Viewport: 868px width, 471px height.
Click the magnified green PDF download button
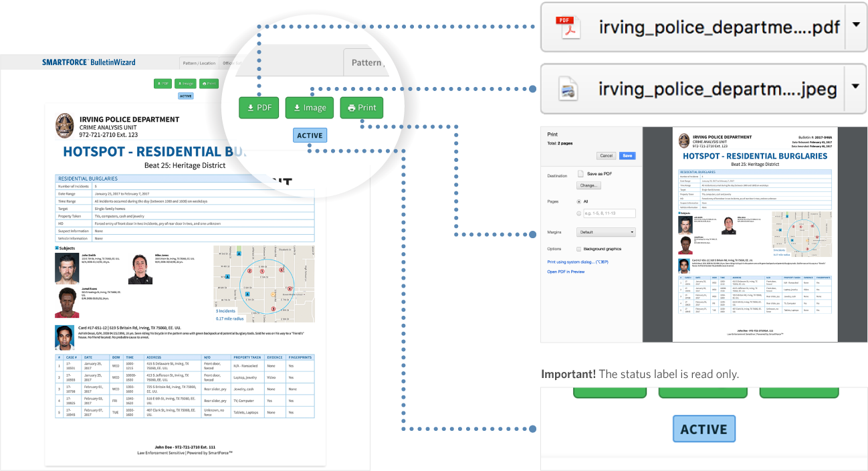258,108
